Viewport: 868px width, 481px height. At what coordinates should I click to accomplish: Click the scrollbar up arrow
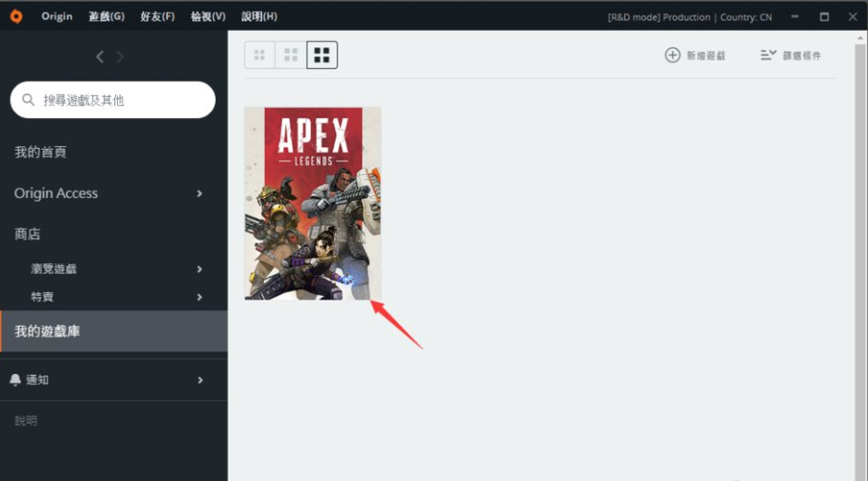[x=860, y=38]
